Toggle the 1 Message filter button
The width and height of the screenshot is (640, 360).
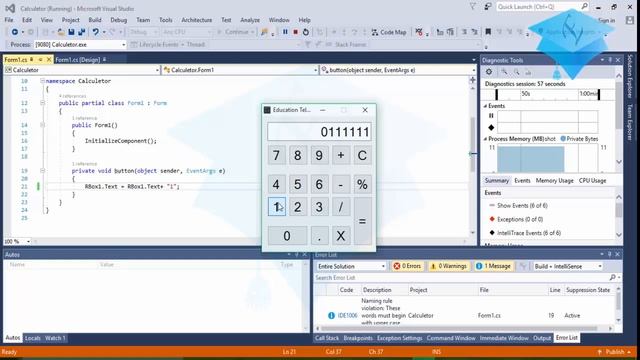point(493,266)
